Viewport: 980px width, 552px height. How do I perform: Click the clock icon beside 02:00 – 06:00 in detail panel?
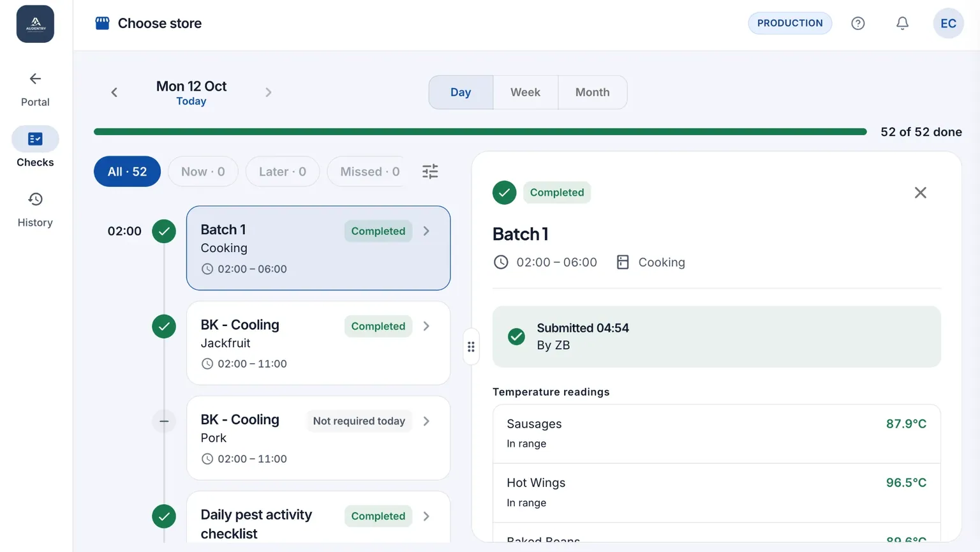pos(501,262)
